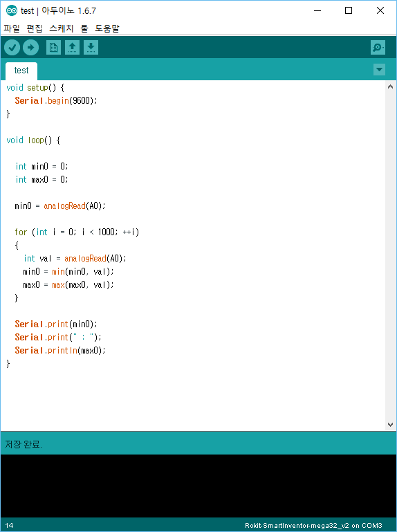Viewport: 397px width, 532px height.
Task: Click 'max0 = max(max0, val);' line
Action: coord(68,284)
